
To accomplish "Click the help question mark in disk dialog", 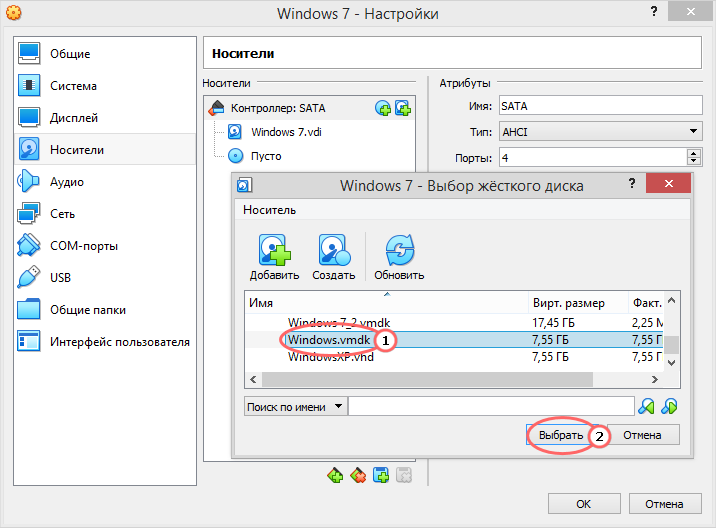I will click(x=632, y=183).
